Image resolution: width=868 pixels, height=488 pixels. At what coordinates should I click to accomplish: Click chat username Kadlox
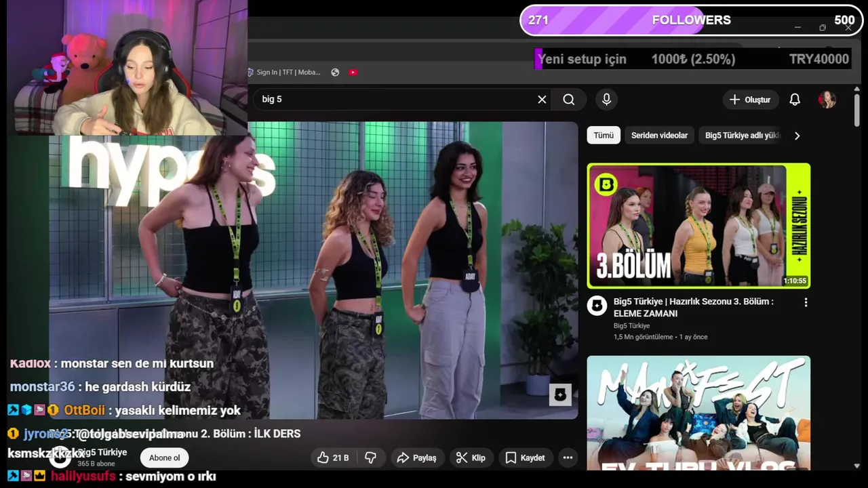tap(31, 363)
